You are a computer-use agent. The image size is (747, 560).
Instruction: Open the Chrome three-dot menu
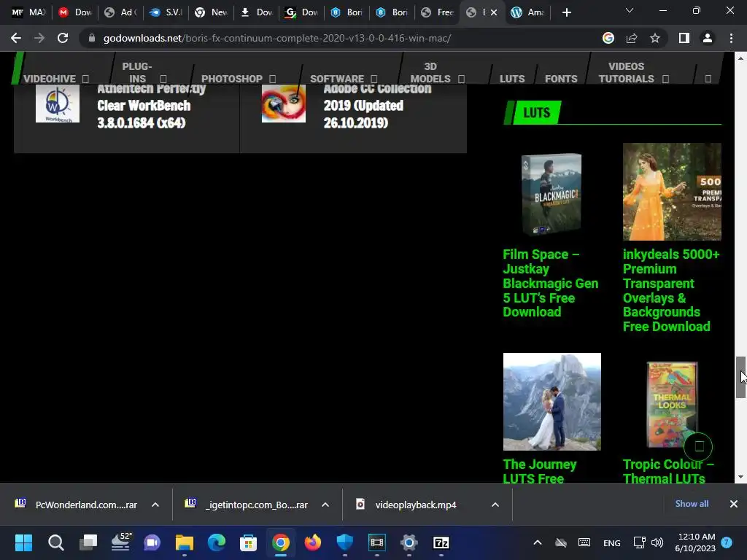pos(731,38)
